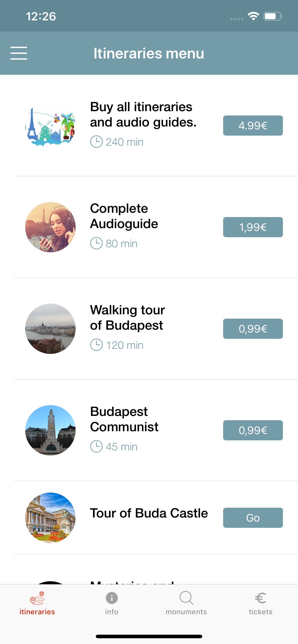Screen dimensions: 298x644
Task: Buy Budapest Communist tour for 0,99€
Action: [x=253, y=430]
